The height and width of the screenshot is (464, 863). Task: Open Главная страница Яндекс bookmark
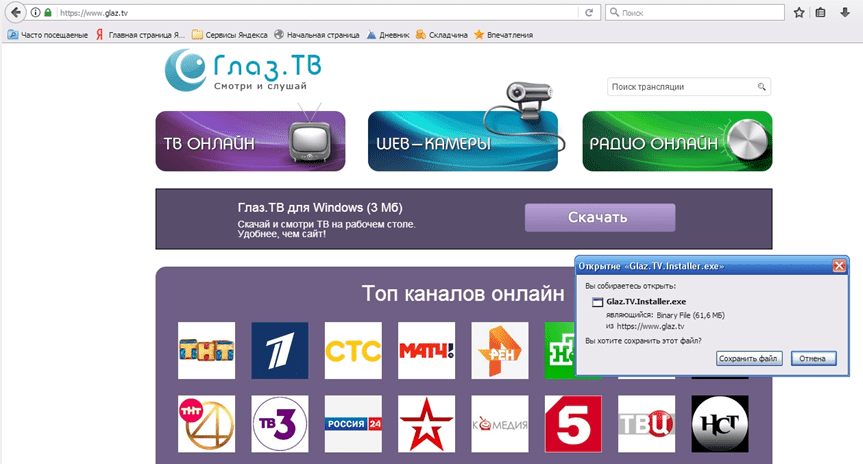click(140, 35)
